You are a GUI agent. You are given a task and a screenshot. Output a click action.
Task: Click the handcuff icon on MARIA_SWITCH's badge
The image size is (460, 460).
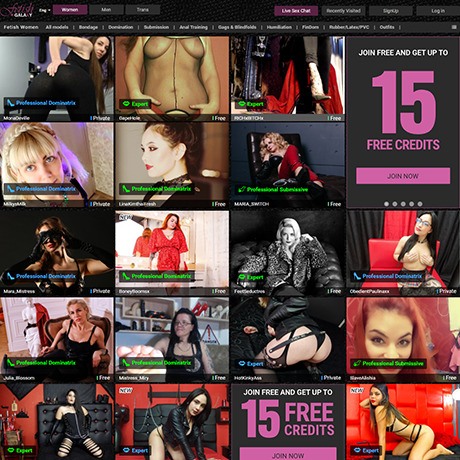pyautogui.click(x=241, y=189)
